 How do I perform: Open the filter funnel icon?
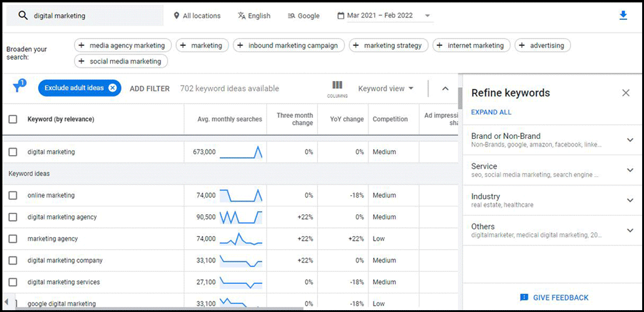pos(17,88)
